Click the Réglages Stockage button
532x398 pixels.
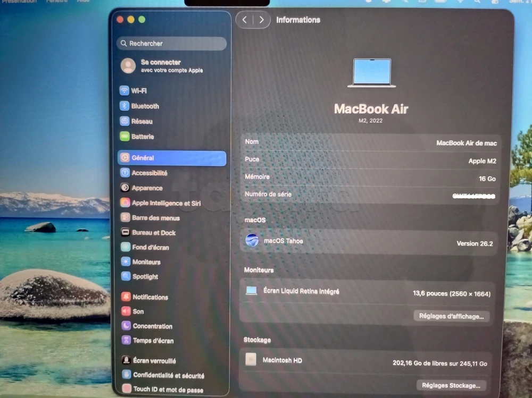451,385
